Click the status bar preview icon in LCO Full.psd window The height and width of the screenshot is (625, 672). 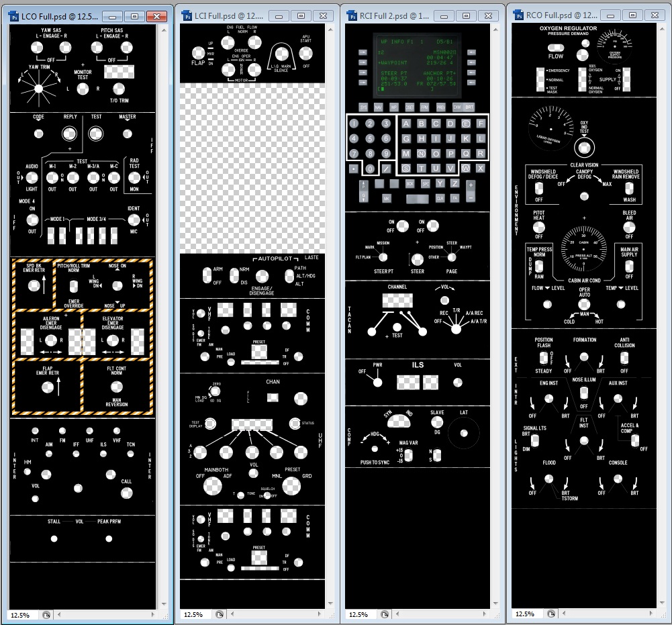click(x=46, y=615)
